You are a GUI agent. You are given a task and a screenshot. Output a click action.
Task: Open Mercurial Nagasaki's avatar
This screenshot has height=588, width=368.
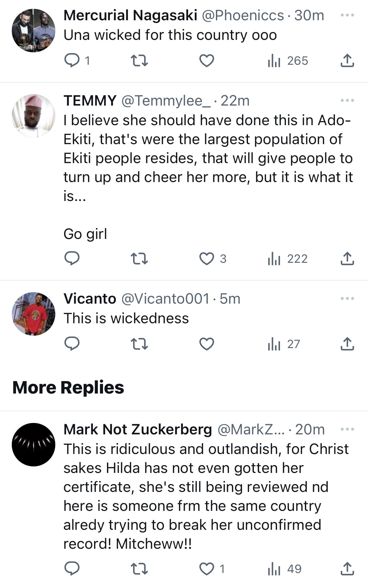coord(33,31)
